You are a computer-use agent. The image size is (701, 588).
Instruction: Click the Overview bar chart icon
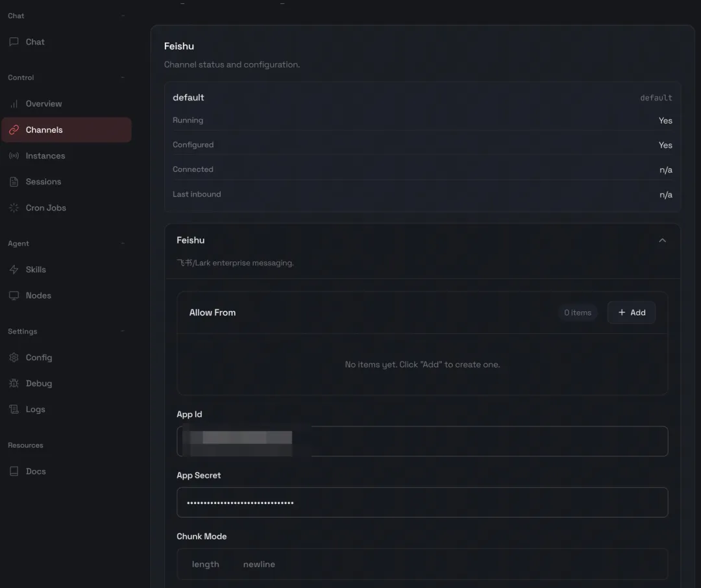click(x=14, y=104)
